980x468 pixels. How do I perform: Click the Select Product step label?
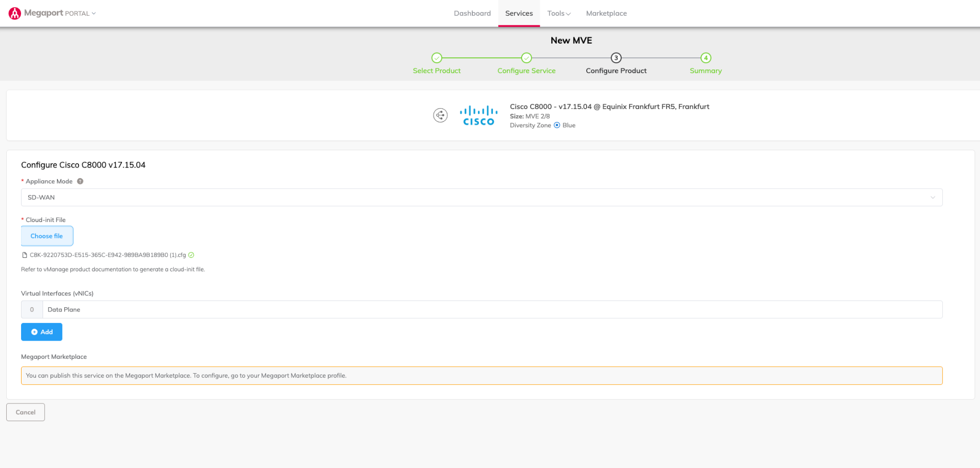pyautogui.click(x=436, y=71)
